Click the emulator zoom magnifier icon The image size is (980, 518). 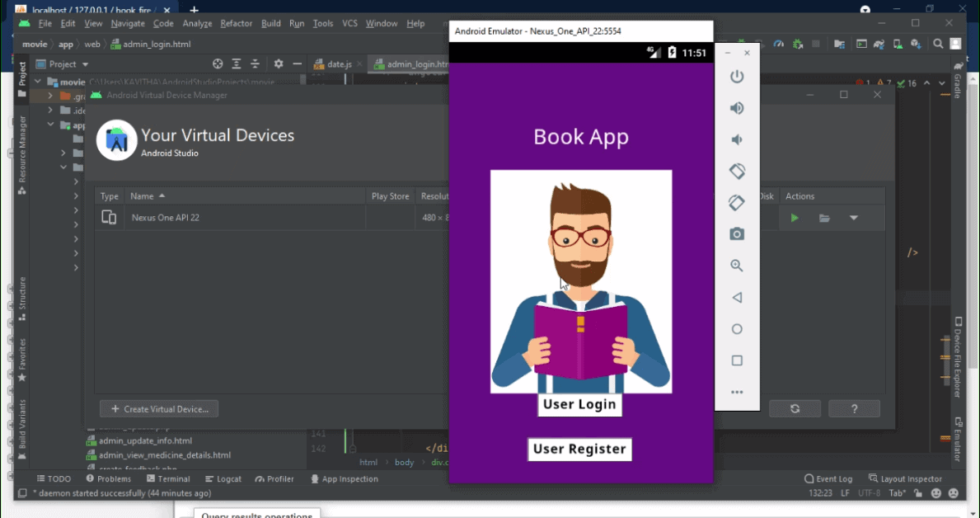click(737, 266)
